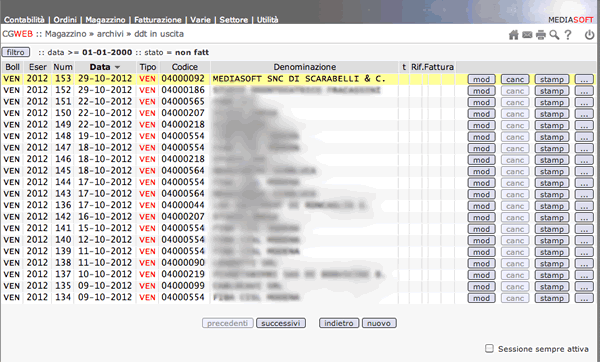Click the filtro button
The height and width of the screenshot is (362, 600).
(x=16, y=52)
